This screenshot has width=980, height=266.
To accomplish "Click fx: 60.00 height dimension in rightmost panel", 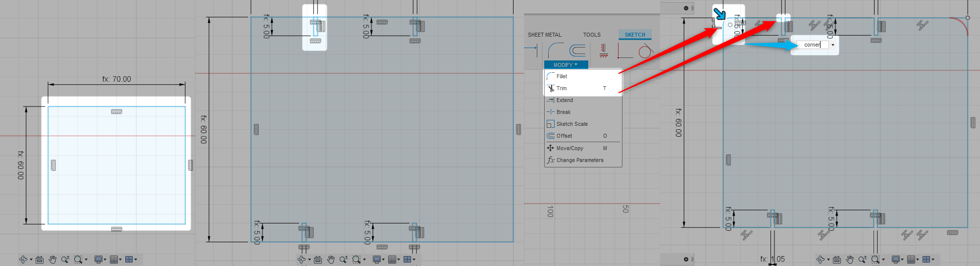I will coord(678,123).
